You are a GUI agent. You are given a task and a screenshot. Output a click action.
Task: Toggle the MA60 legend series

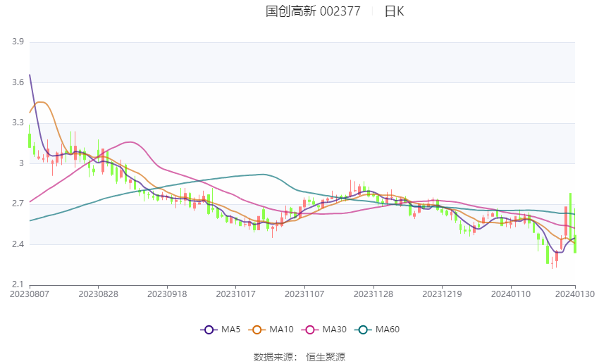pyautogui.click(x=377, y=330)
